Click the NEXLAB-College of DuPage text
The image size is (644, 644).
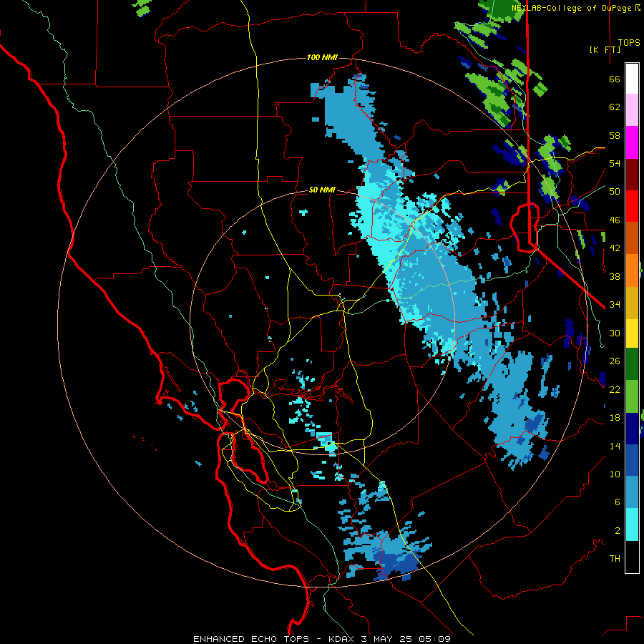coord(571,8)
